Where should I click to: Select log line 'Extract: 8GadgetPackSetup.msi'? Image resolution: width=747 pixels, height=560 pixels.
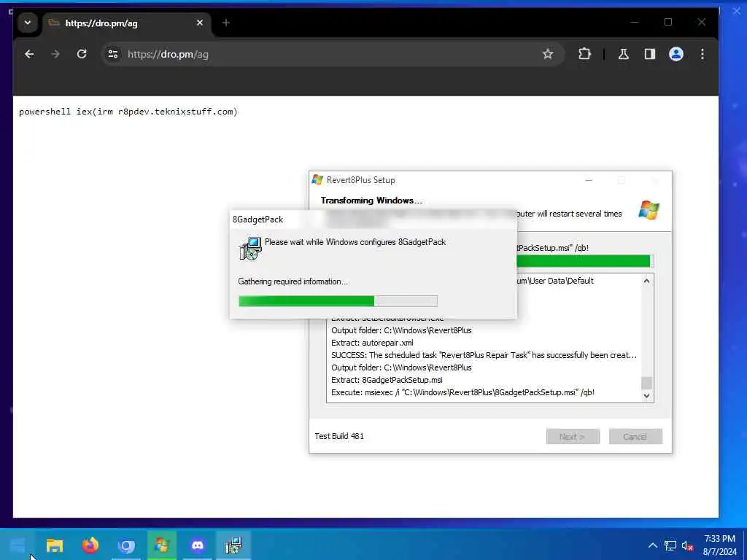(387, 380)
